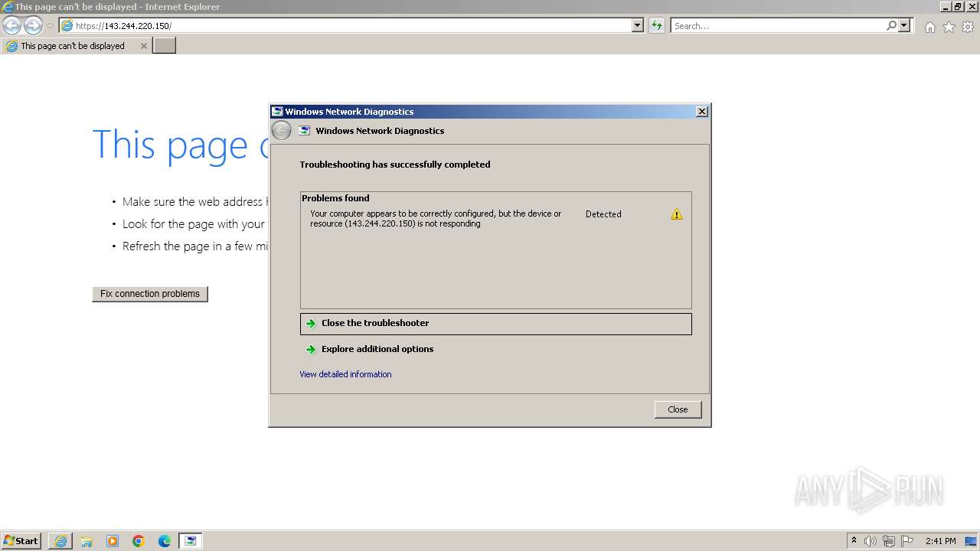The height and width of the screenshot is (551, 980).
Task: Open recent pages dropdown beside navigation arrows
Action: tap(50, 26)
